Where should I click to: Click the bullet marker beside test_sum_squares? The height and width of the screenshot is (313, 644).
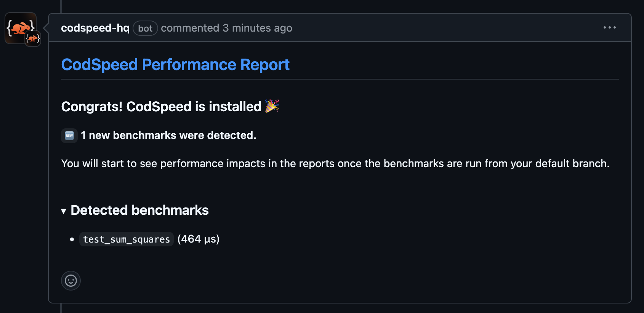point(72,239)
